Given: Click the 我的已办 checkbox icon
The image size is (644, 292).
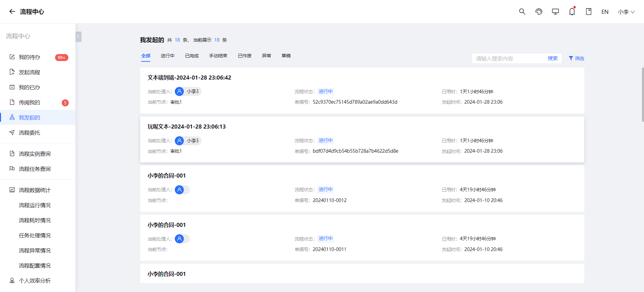Looking at the screenshot, I should pos(12,87).
